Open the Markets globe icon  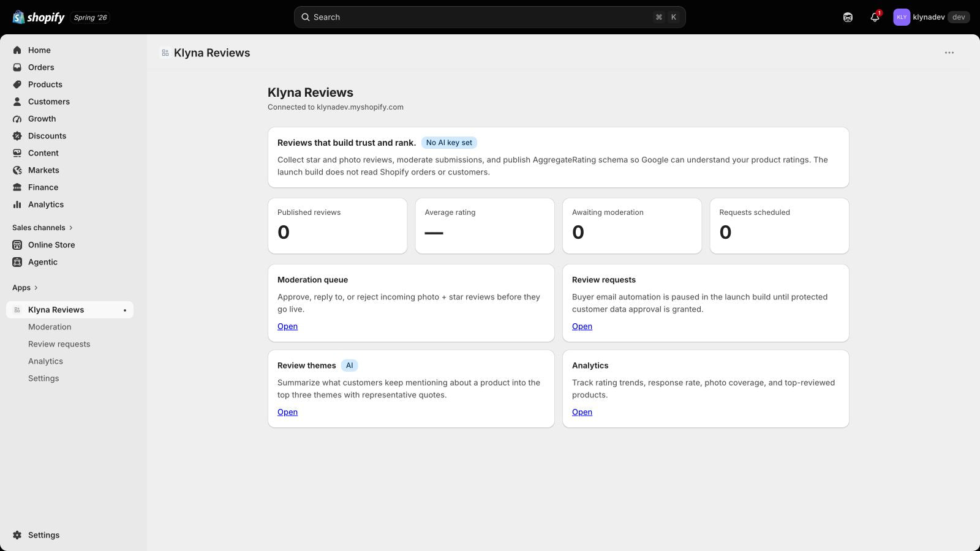pyautogui.click(x=17, y=170)
